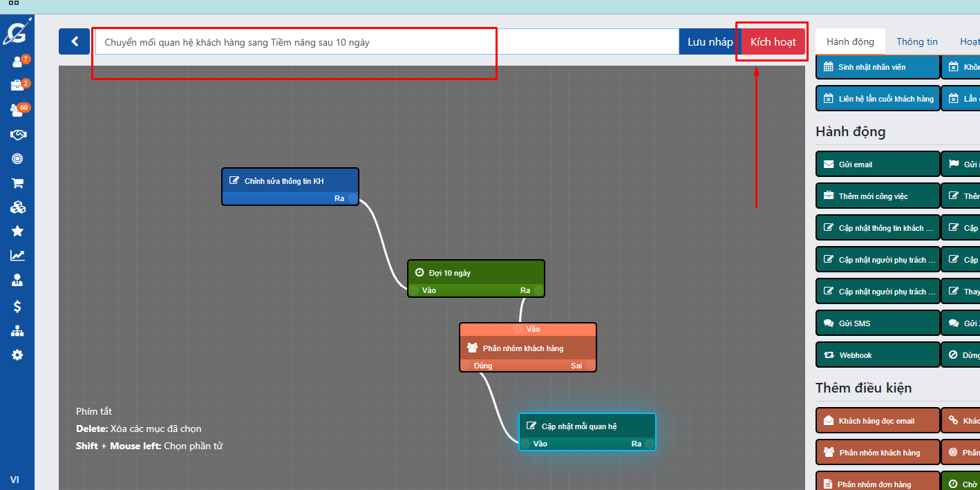Image resolution: width=980 pixels, height=490 pixels.
Task: Select the Hành động tab
Action: [850, 41]
